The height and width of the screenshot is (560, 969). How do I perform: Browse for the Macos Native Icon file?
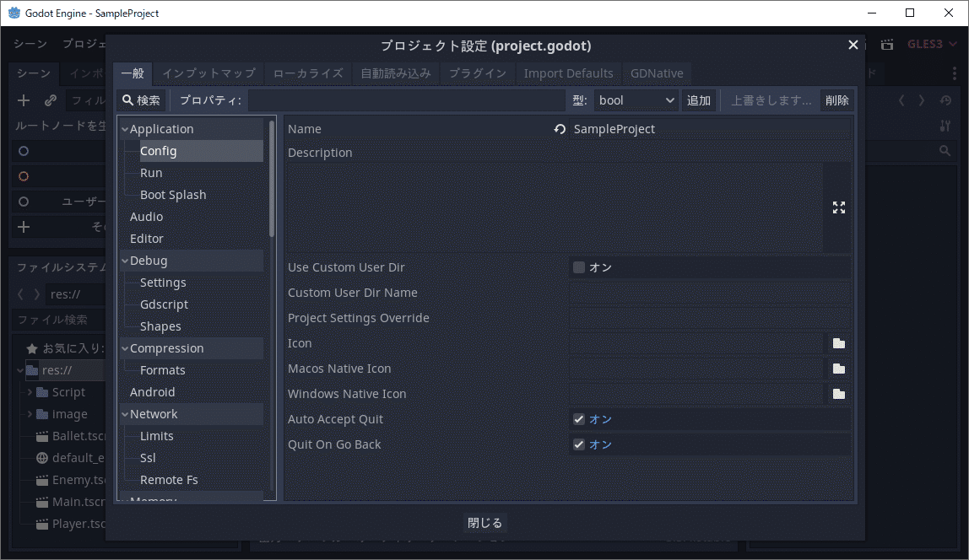[x=839, y=369]
